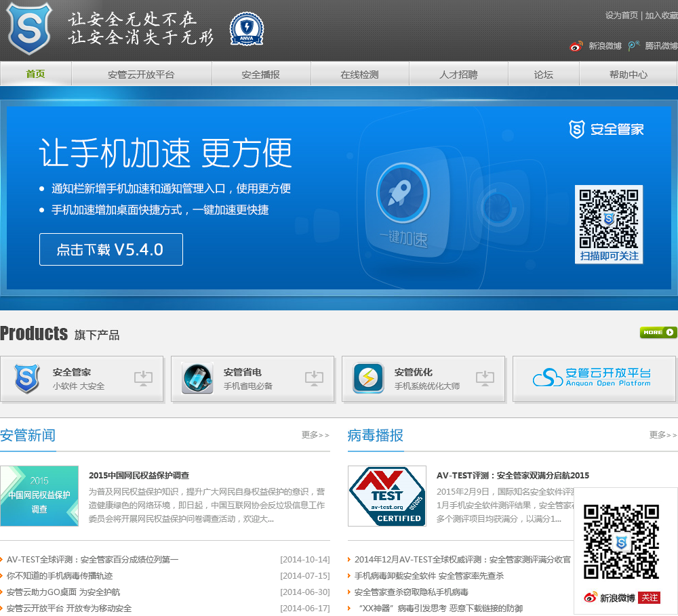
Task: Open the 2015 中国网民权益保护调查 thumbnail
Action: pyautogui.click(x=39, y=496)
